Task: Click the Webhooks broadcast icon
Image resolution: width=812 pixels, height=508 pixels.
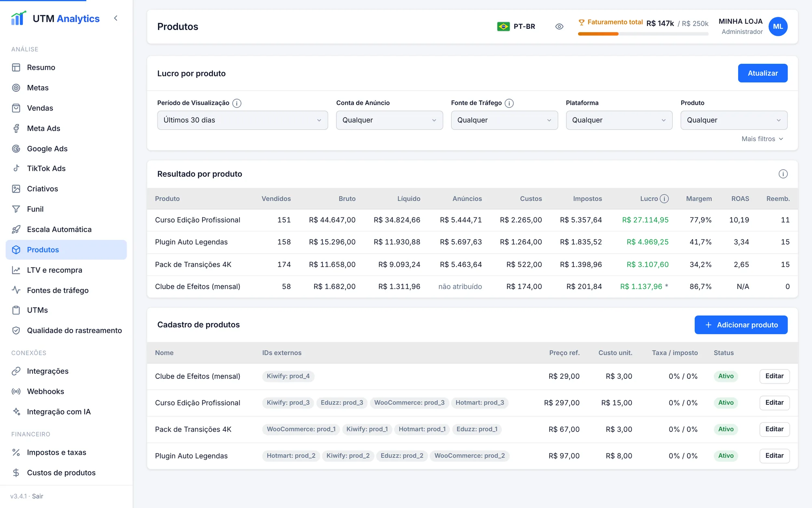Action: (x=16, y=391)
